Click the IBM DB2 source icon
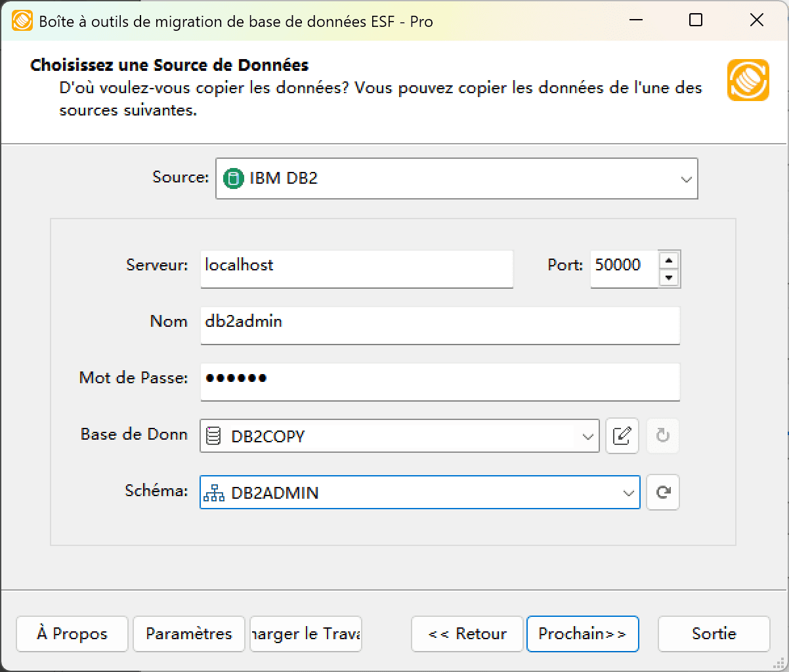 (x=234, y=178)
